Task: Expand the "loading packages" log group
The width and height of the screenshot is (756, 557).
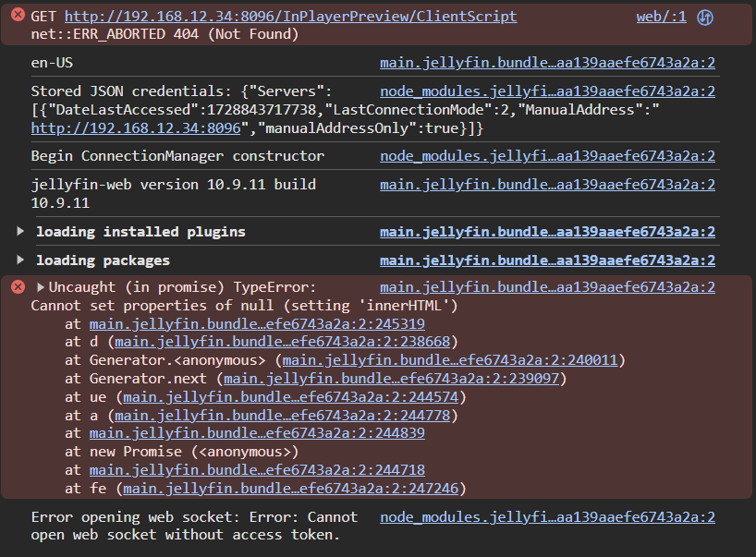Action: pos(22,260)
